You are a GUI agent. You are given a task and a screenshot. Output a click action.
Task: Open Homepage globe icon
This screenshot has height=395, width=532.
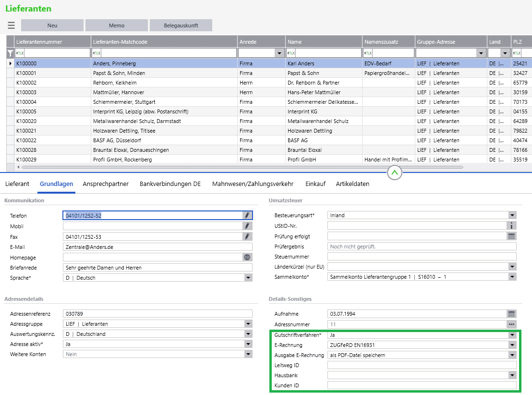point(247,258)
